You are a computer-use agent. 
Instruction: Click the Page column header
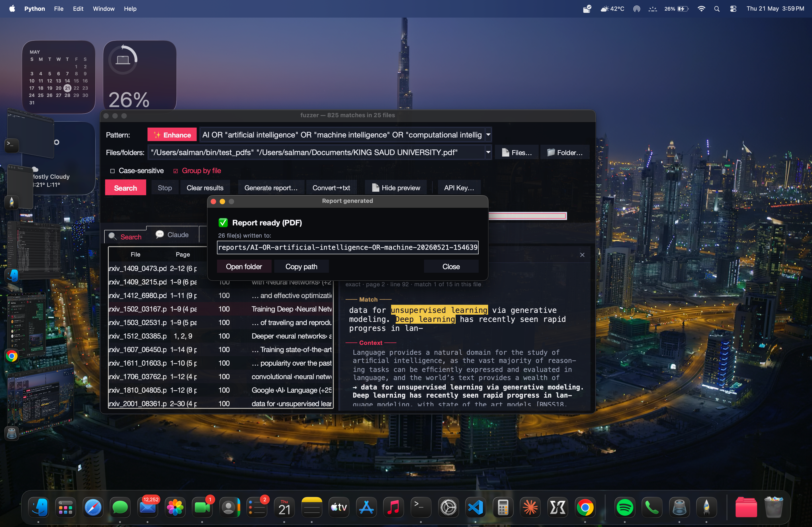pos(183,254)
